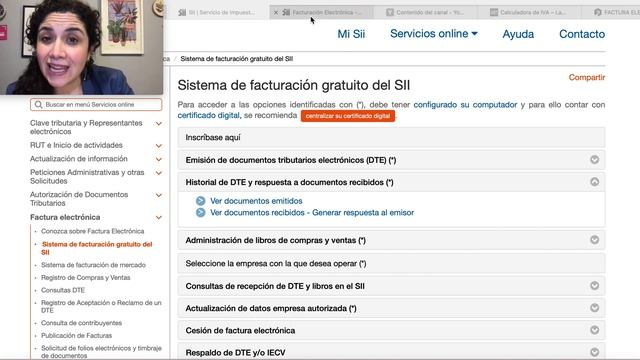This screenshot has height=360, width=640.
Task: Open Mi Sii in the top menu
Action: 351,34
